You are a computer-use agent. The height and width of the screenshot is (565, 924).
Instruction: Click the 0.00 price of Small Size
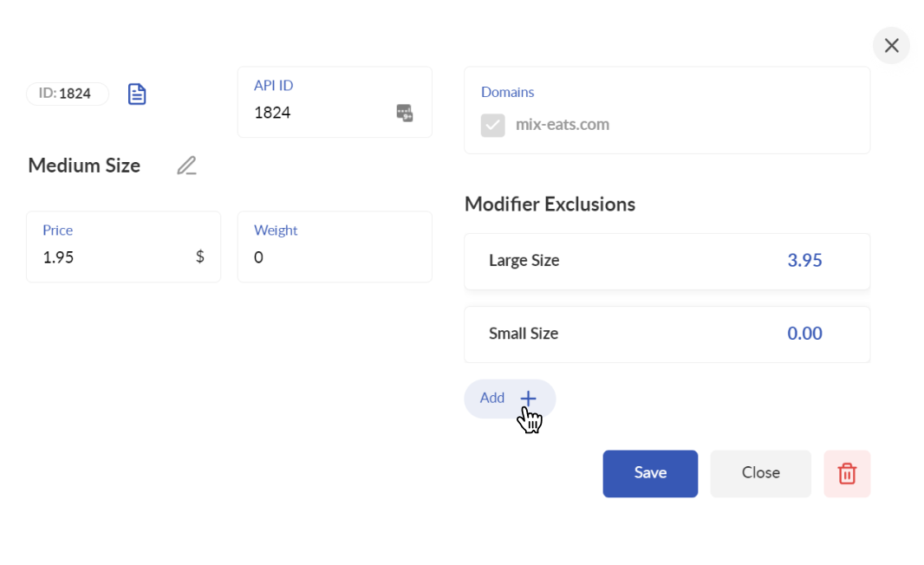(x=804, y=334)
